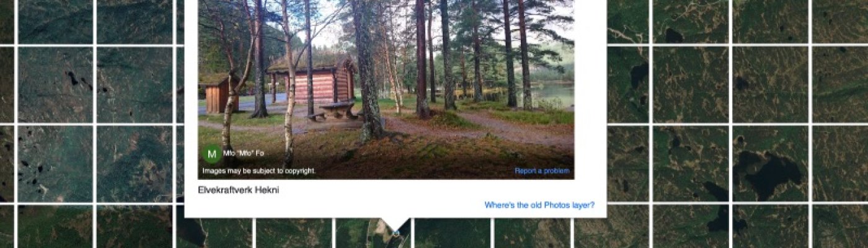The height and width of the screenshot is (248, 868).
Task: Click the lake visible in photo
Action: click(x=552, y=94)
